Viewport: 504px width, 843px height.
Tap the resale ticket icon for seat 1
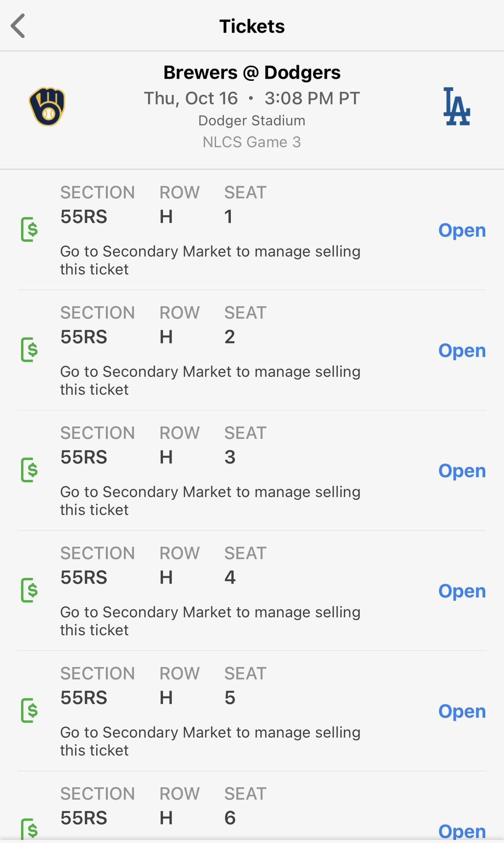29,229
